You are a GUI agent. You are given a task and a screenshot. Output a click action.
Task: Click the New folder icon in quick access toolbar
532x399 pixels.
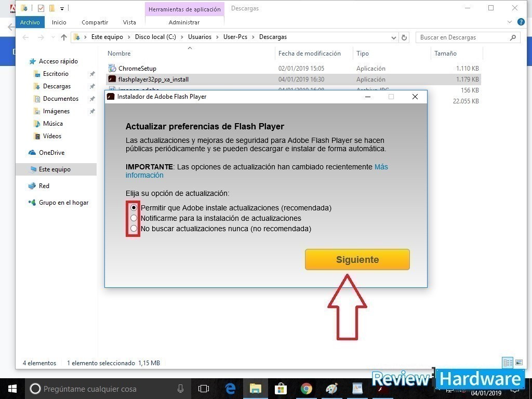(52, 8)
